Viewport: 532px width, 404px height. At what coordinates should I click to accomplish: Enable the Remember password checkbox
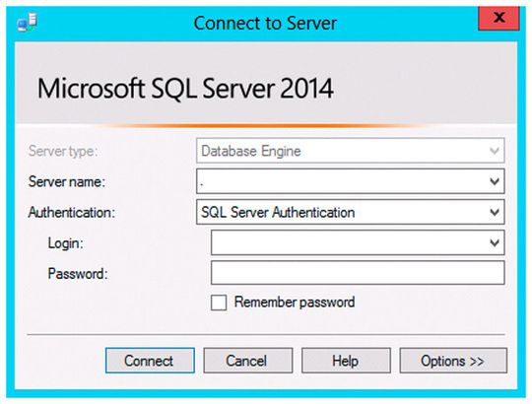pyautogui.click(x=219, y=303)
